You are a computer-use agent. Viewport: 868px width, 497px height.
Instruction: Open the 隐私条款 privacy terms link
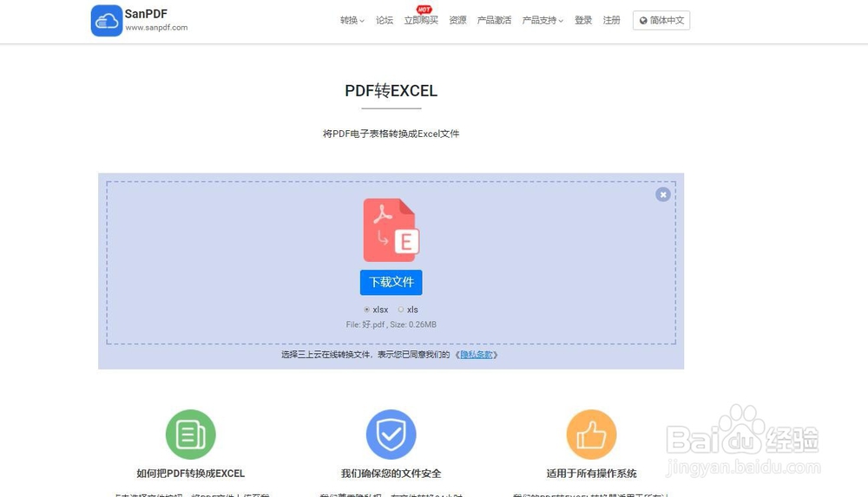476,355
